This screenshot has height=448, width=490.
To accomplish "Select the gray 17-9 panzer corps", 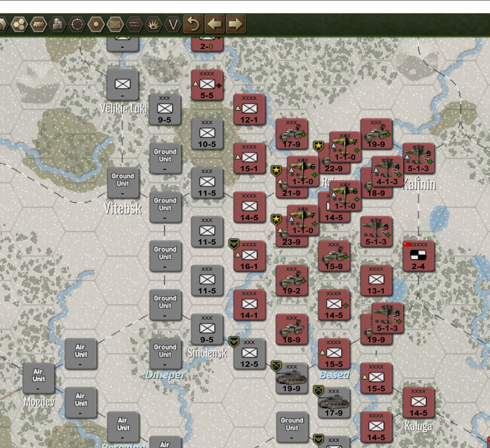I will [x=334, y=402].
